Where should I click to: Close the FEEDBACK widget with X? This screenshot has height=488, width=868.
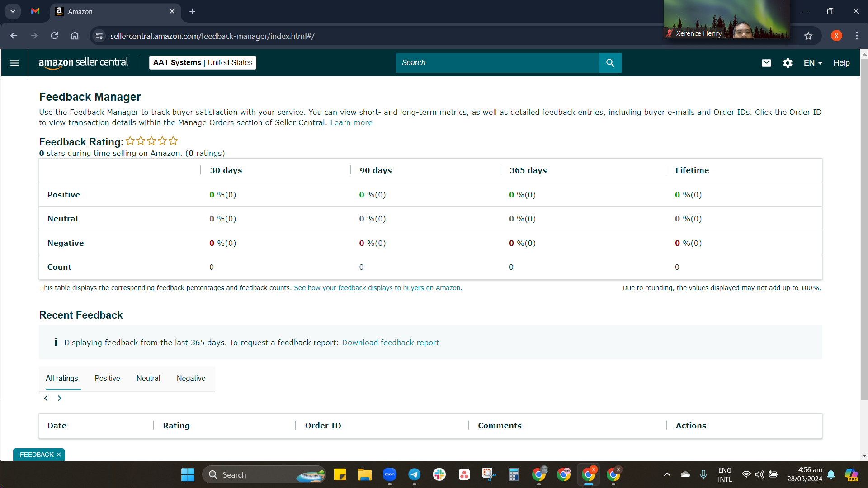pos(59,455)
